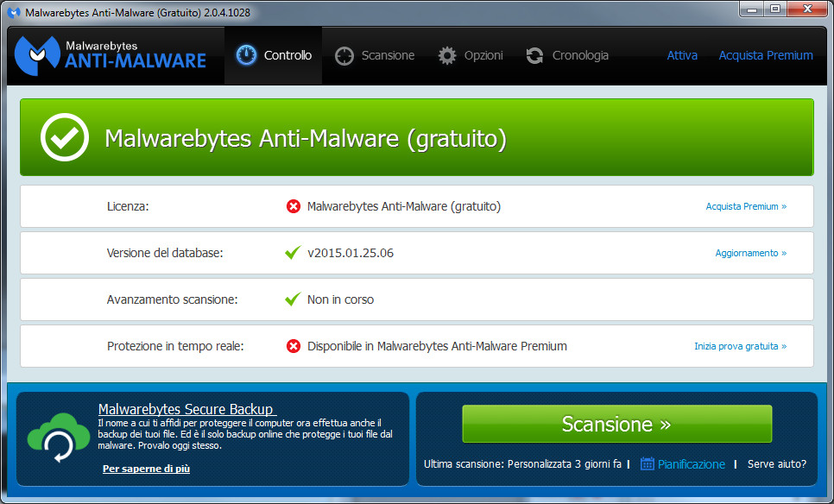Click the Serve aiuto? help link

point(777,464)
